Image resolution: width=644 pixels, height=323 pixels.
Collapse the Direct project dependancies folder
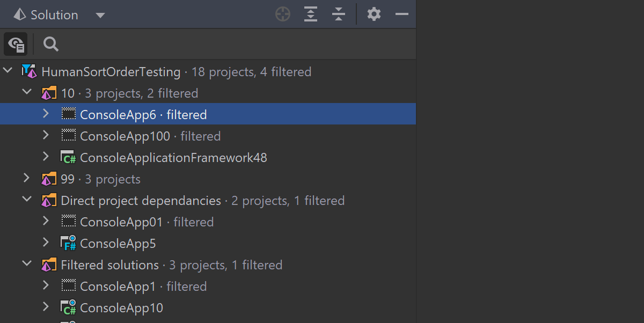27,200
